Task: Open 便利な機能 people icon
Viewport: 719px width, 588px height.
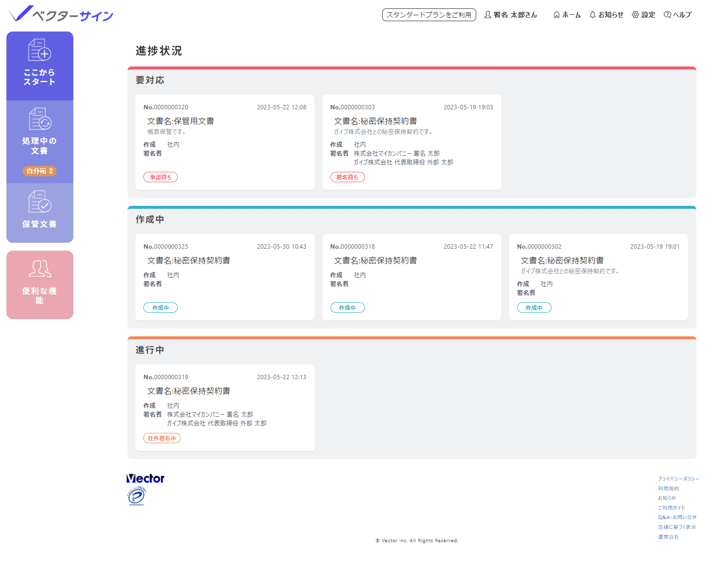Action: coord(40,269)
